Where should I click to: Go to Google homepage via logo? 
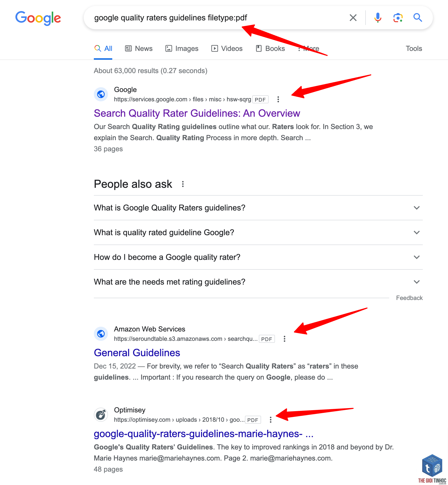tap(38, 18)
